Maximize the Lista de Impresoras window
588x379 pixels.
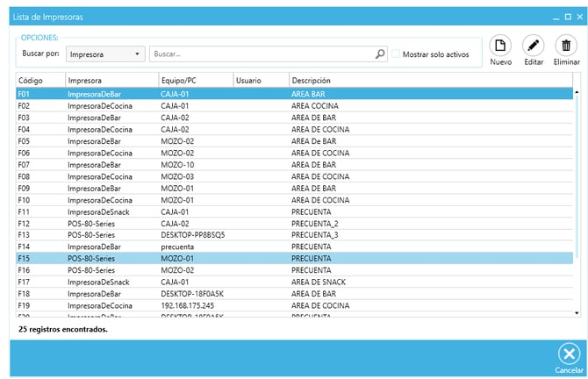coord(567,17)
